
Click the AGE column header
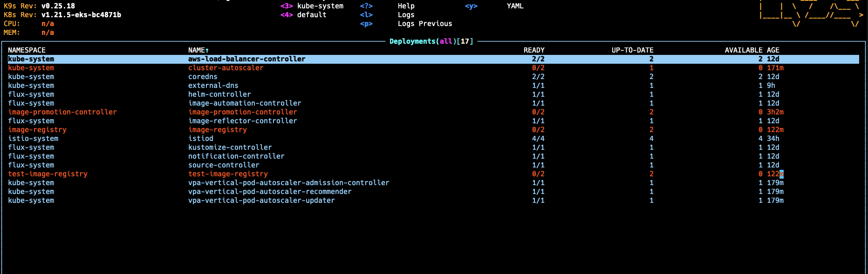[773, 50]
